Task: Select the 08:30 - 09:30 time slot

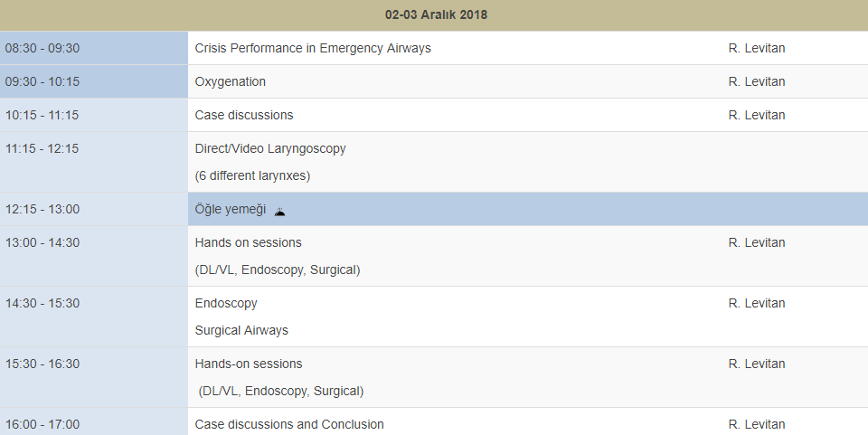Action: pos(42,48)
